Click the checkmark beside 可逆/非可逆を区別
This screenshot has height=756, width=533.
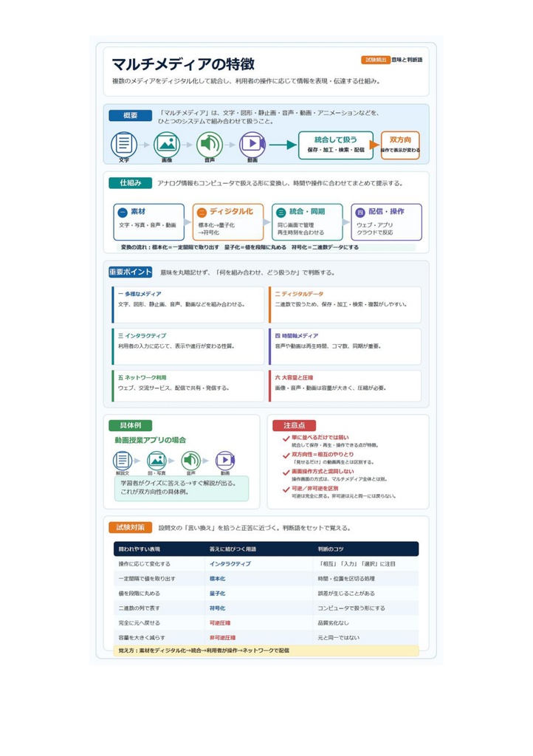[286, 489]
